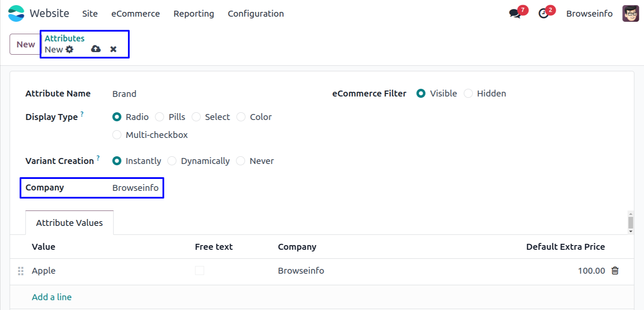Click the Add a line link
The height and width of the screenshot is (310, 644).
coord(52,297)
